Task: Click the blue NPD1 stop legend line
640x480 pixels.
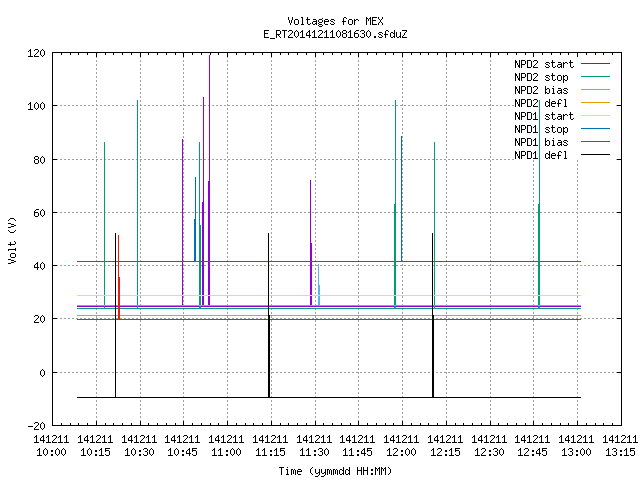Action: coord(595,129)
